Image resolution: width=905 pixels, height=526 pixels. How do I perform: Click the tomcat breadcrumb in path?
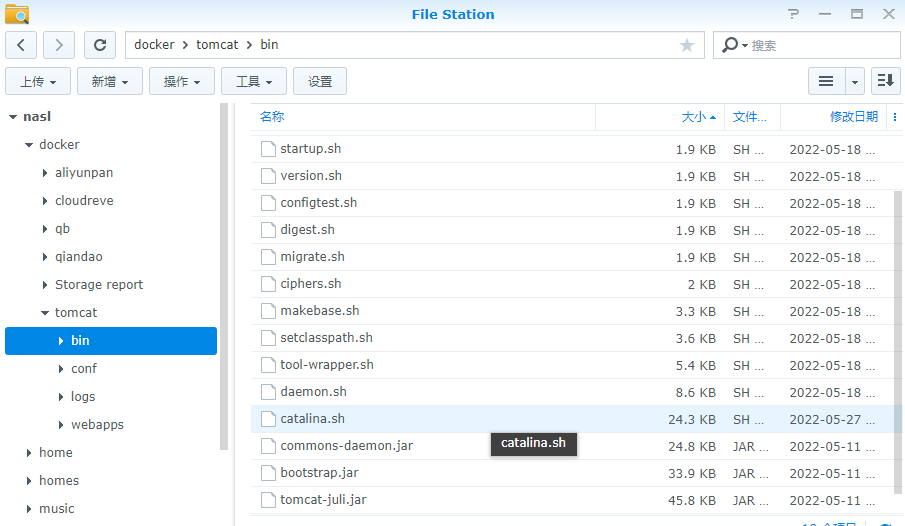217,45
